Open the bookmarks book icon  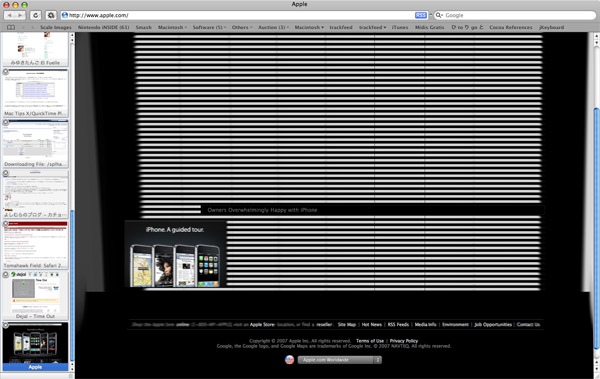[11, 28]
